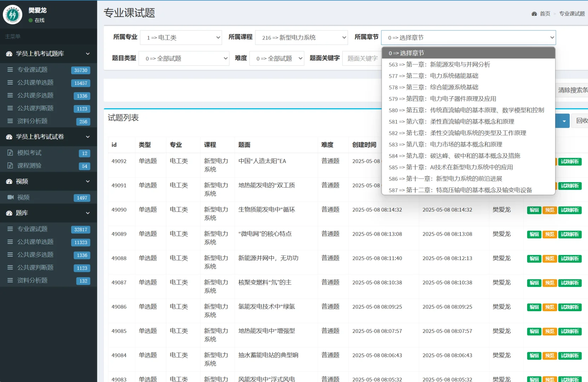Select the video camera icon for 视频
588x382 pixels.
point(11,197)
